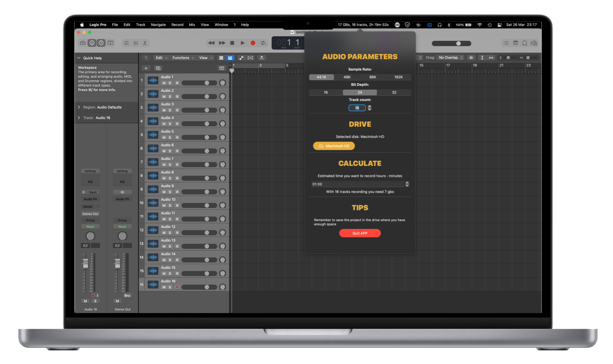
Task: Click the red Record transport button
Action: (253, 43)
